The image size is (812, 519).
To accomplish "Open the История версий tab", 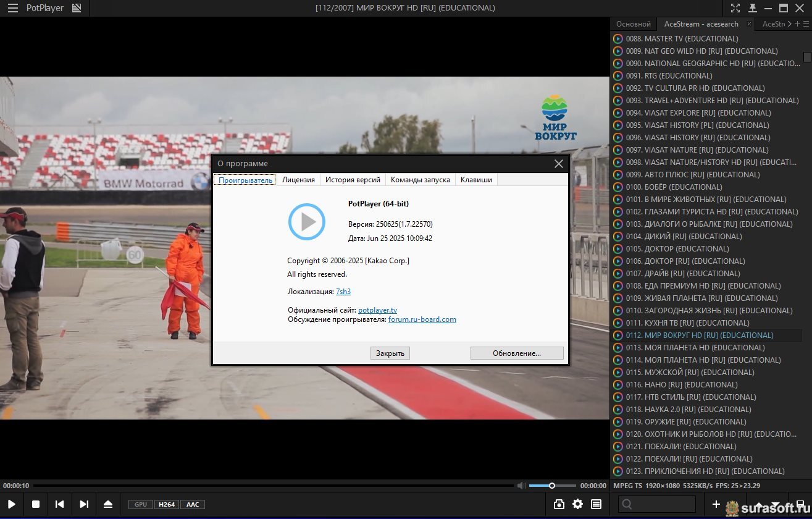I will [x=353, y=180].
